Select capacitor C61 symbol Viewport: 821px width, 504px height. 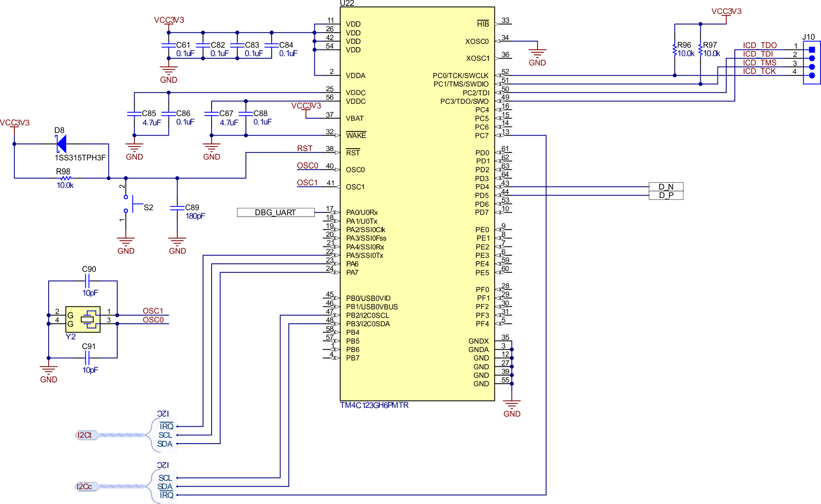(x=169, y=45)
